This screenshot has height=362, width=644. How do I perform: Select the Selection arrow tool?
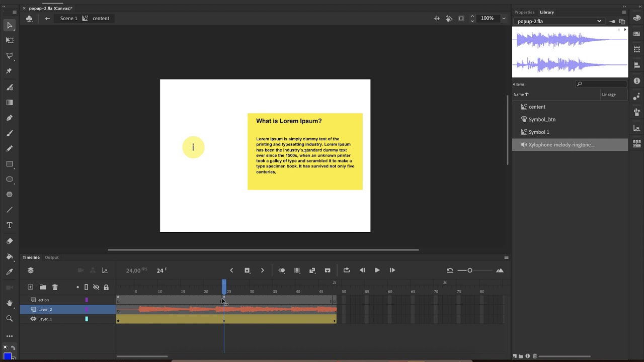click(x=10, y=25)
